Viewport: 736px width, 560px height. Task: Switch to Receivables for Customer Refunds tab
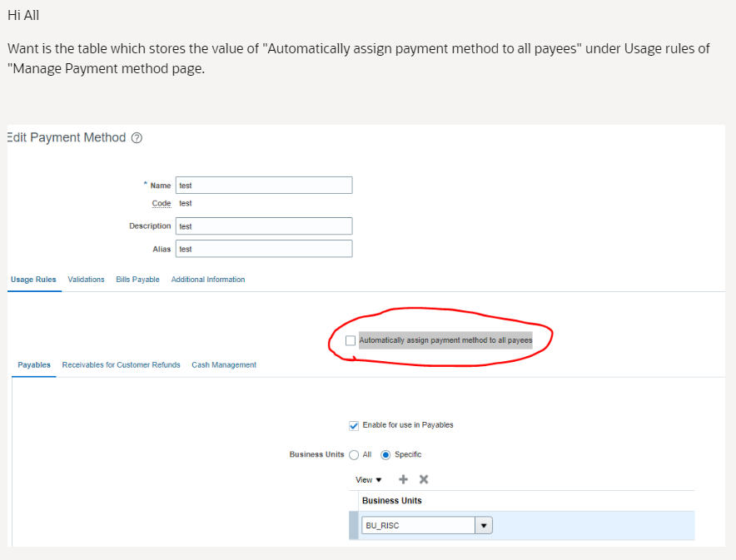pyautogui.click(x=121, y=364)
